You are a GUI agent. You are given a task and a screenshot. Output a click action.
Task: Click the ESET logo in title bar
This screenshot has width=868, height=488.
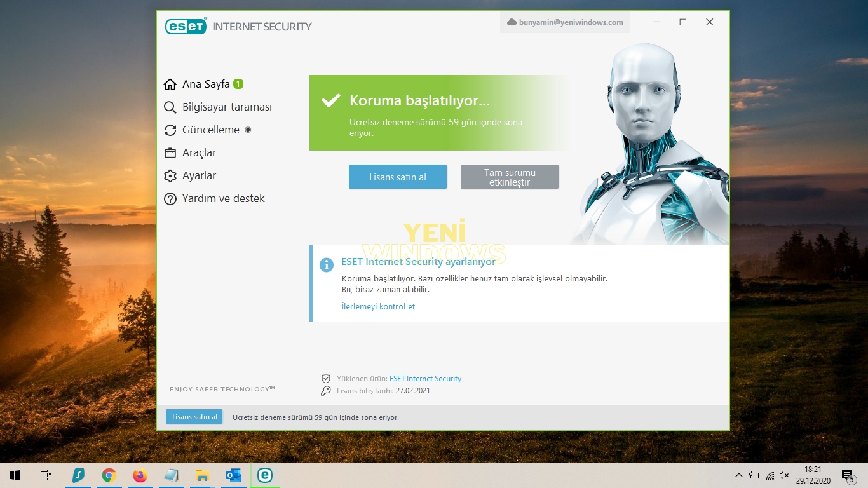click(186, 26)
